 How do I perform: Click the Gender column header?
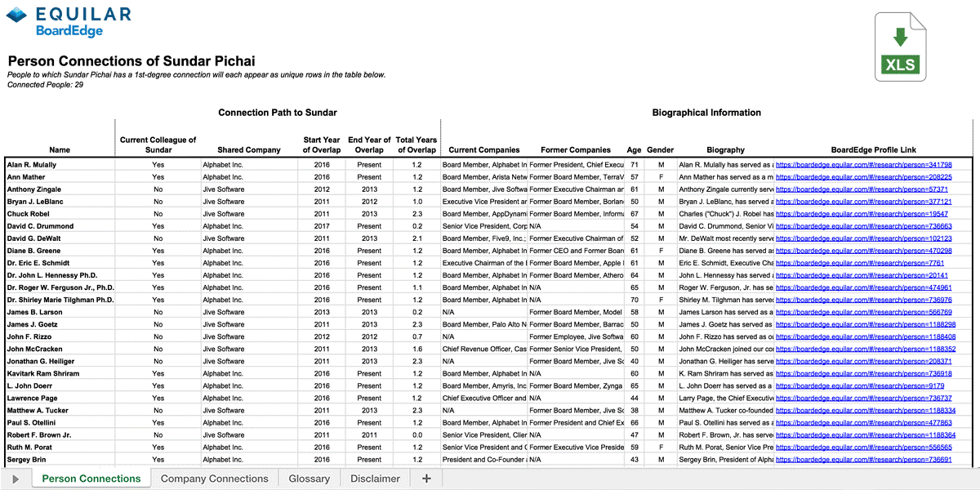[x=661, y=150]
